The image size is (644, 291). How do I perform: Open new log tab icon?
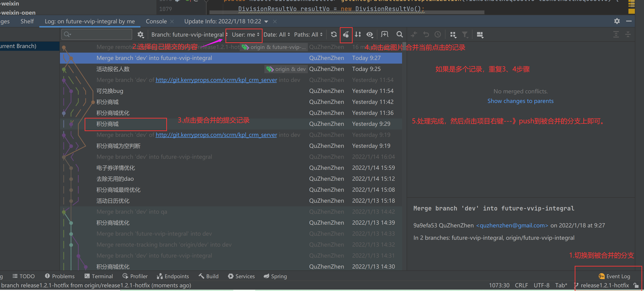[x=385, y=35]
